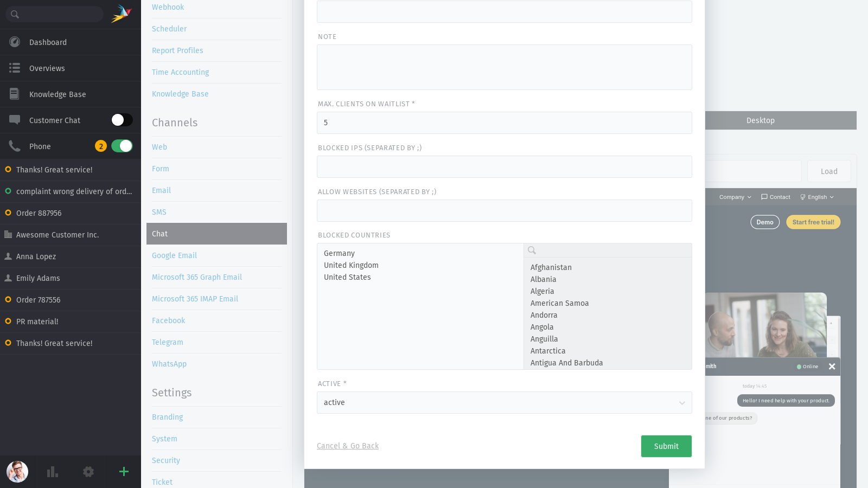Select Chat channel in admin menu
Screen dimensions: 868x488
point(216,234)
